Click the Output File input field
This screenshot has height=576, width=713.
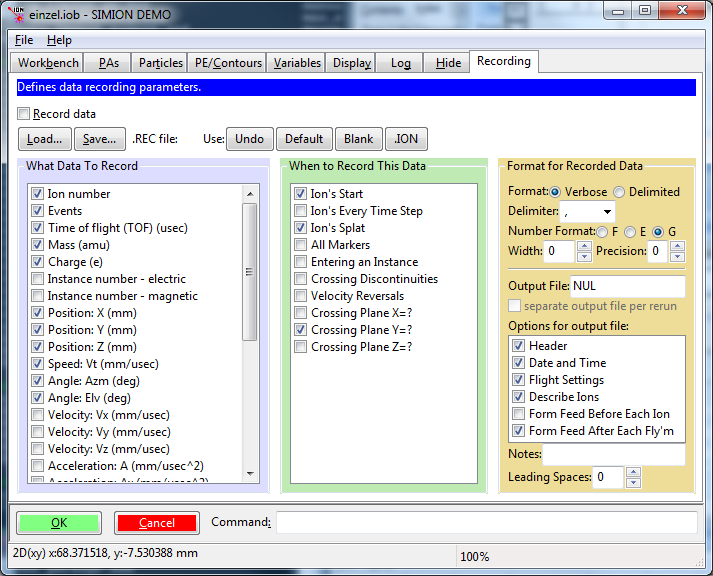(x=628, y=286)
